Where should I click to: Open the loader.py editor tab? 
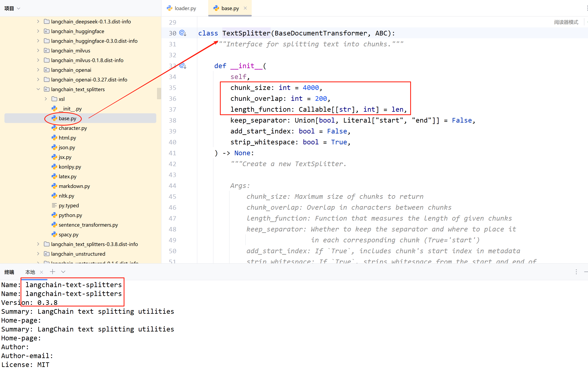pyautogui.click(x=181, y=8)
